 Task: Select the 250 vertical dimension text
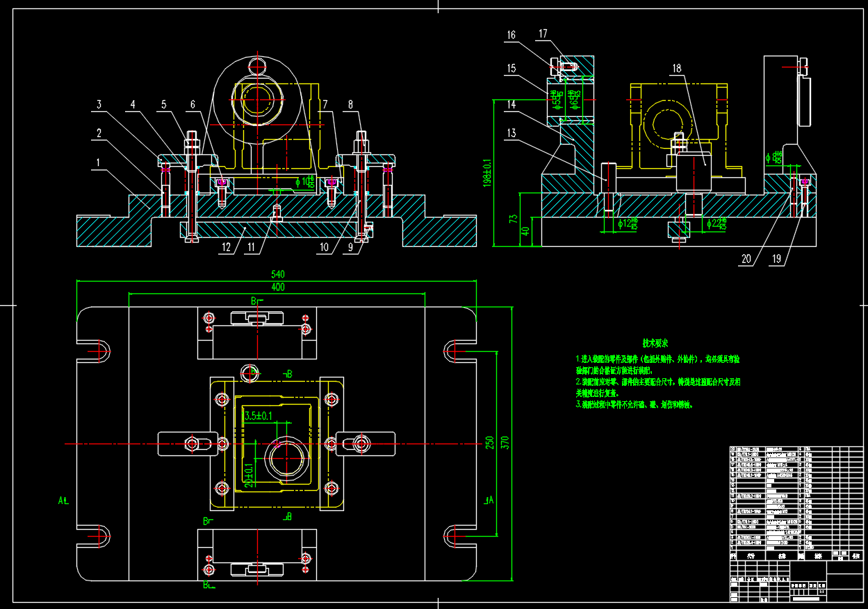[489, 442]
